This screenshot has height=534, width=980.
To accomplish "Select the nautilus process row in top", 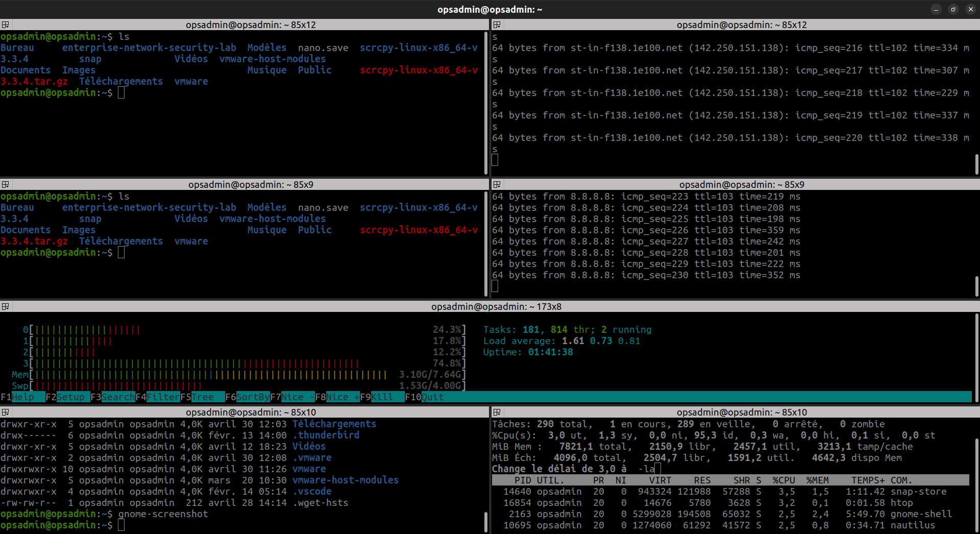I will [x=730, y=525].
